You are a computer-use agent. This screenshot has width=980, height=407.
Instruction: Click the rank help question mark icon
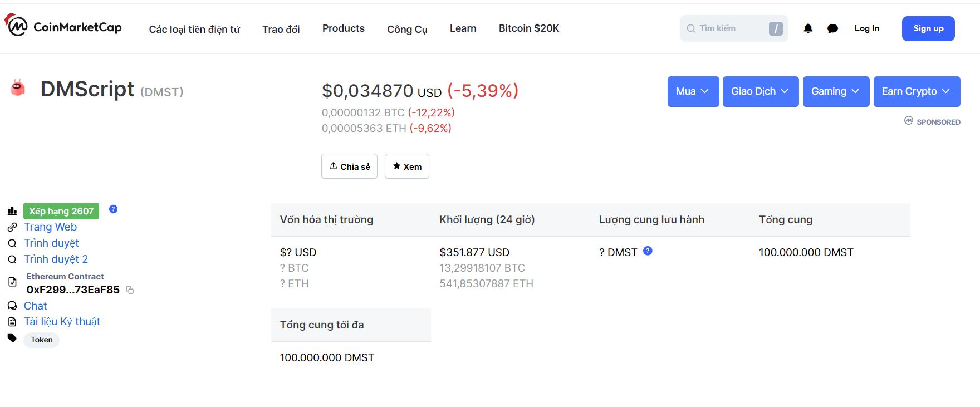[x=113, y=209]
